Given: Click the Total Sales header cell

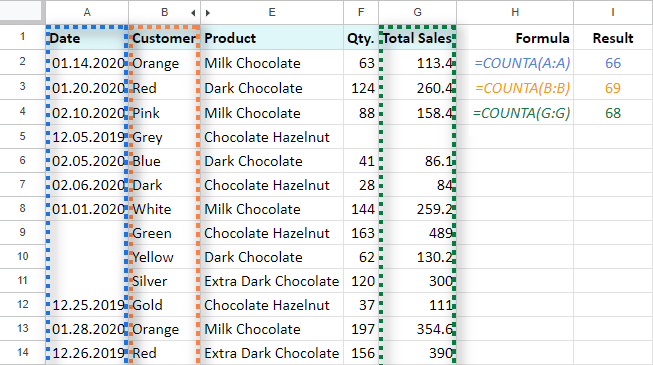Looking at the screenshot, I should [417, 38].
